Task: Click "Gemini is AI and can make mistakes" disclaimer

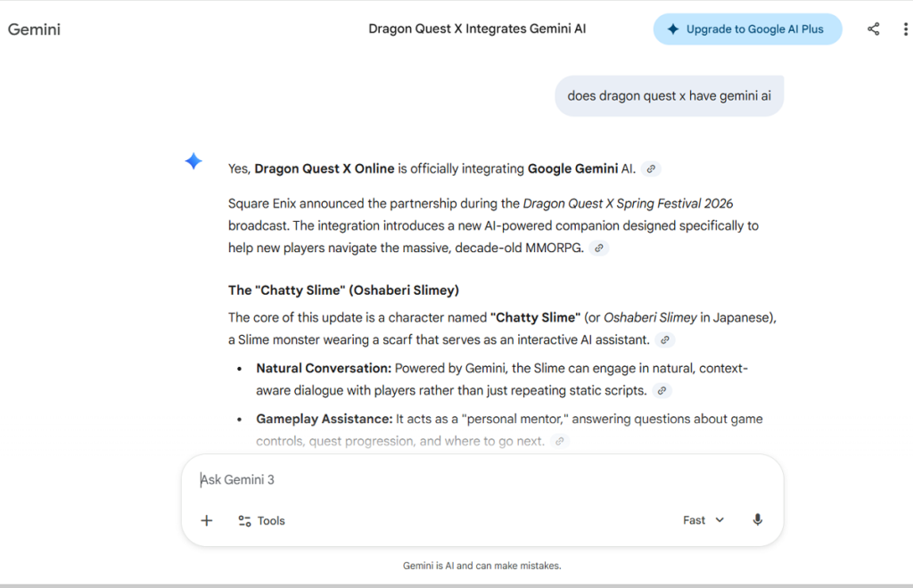Action: pyautogui.click(x=481, y=566)
